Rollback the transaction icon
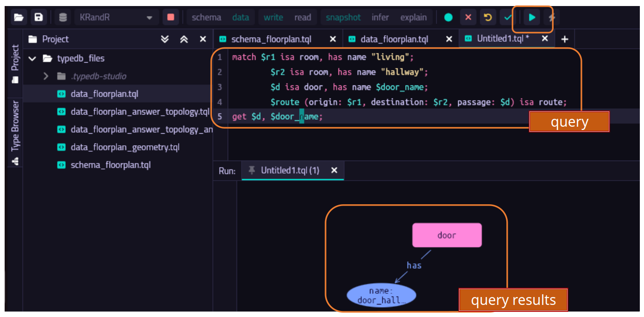Image resolution: width=644 pixels, height=317 pixels. coord(488,18)
